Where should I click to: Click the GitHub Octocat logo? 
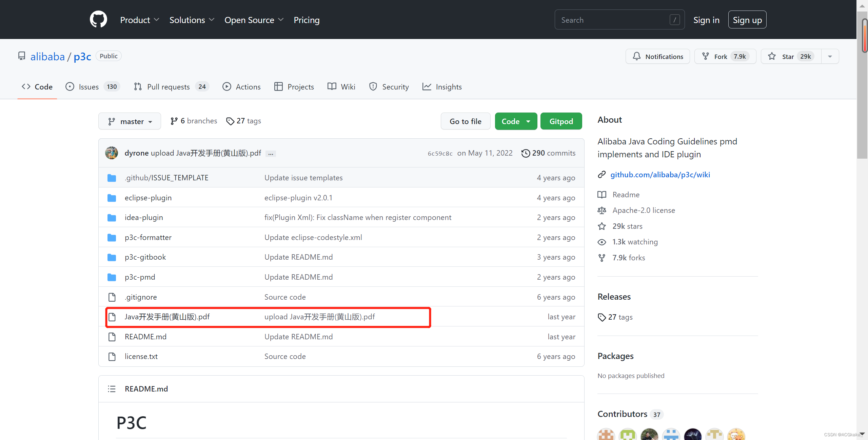click(x=98, y=19)
